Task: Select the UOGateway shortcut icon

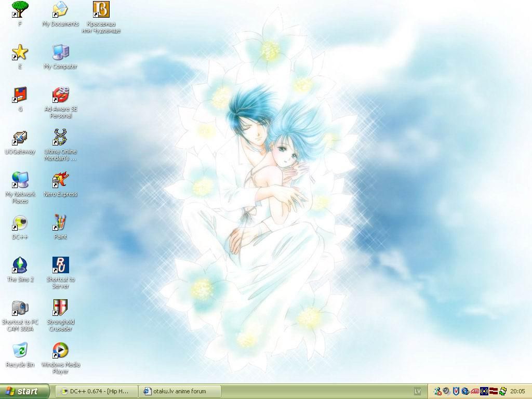Action: coord(20,137)
